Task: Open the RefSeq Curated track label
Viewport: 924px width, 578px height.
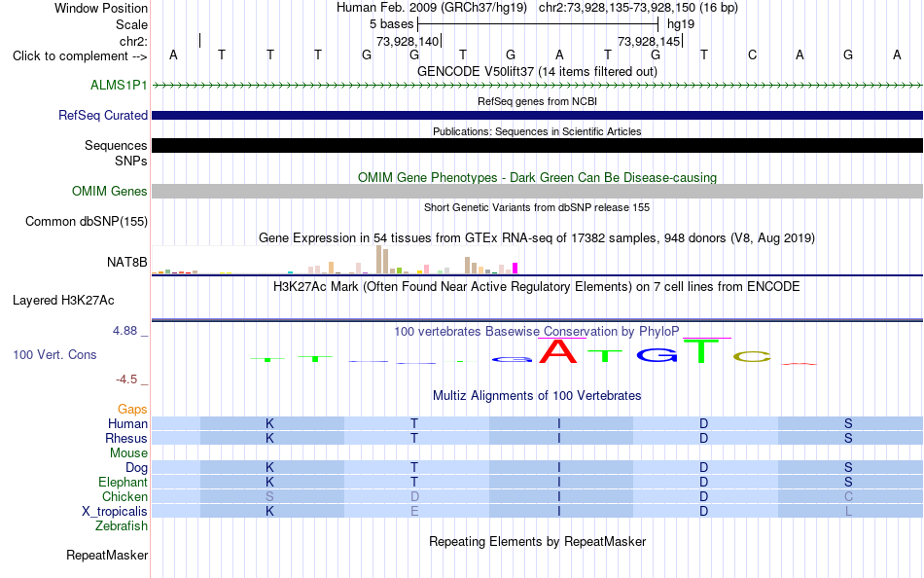Action: tap(102, 115)
